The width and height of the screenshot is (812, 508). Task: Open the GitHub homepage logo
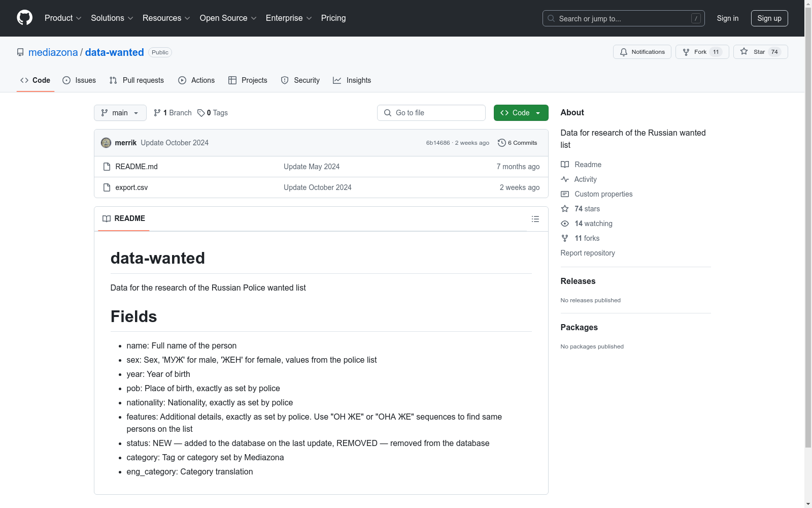[x=24, y=18]
